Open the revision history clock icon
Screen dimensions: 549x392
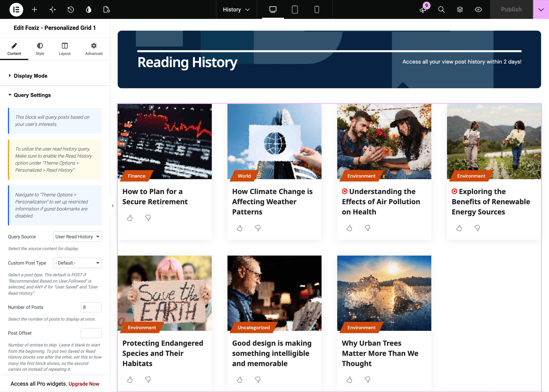pos(71,9)
